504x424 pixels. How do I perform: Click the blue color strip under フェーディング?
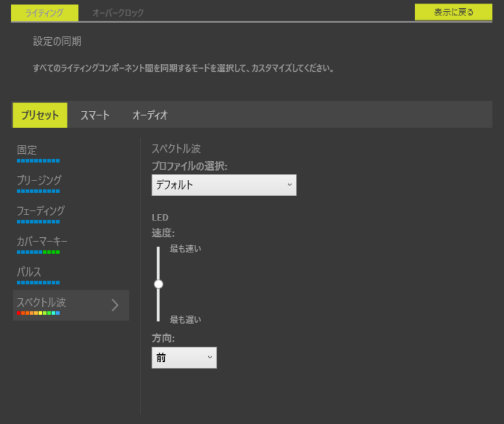click(38, 222)
